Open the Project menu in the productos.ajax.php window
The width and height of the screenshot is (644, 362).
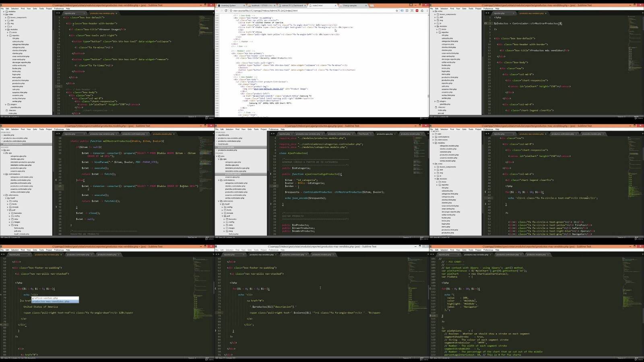pos(263,129)
